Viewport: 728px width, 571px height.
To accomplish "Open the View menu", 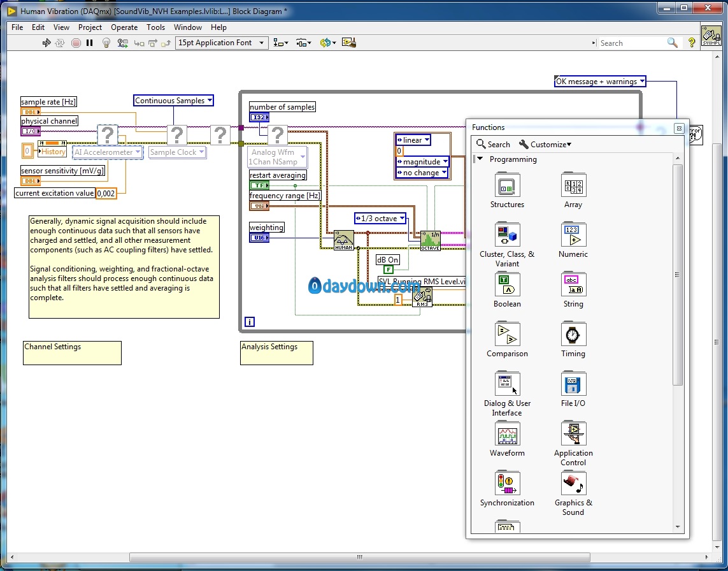I will (x=61, y=27).
